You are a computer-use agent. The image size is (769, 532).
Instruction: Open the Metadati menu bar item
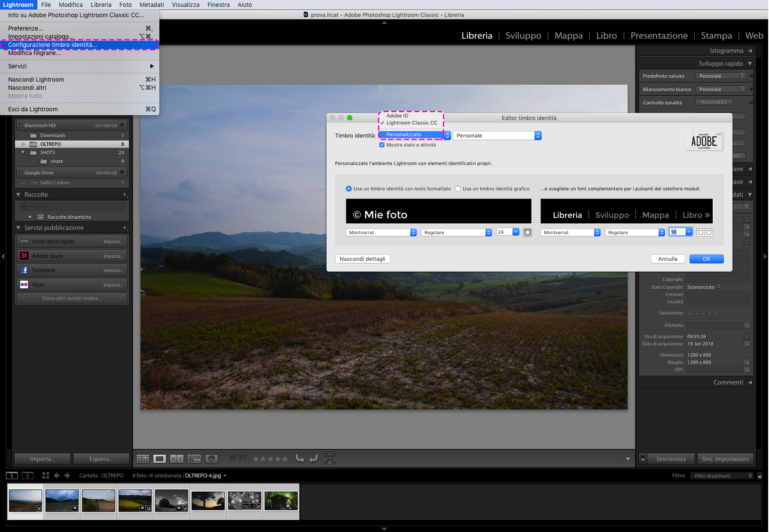click(151, 5)
